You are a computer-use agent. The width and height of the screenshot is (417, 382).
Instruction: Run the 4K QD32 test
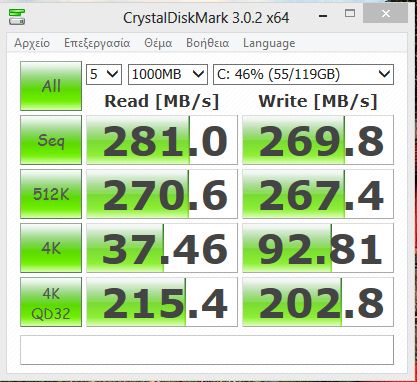coord(51,302)
